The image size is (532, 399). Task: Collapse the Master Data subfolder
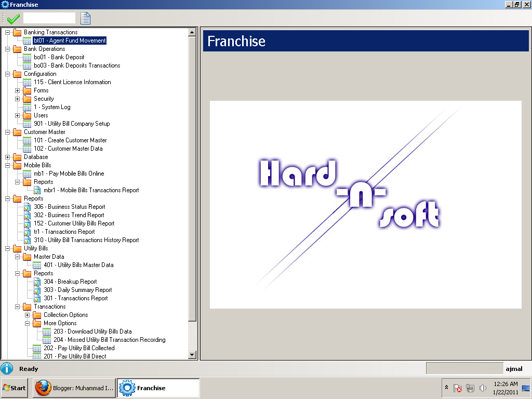[x=17, y=257]
